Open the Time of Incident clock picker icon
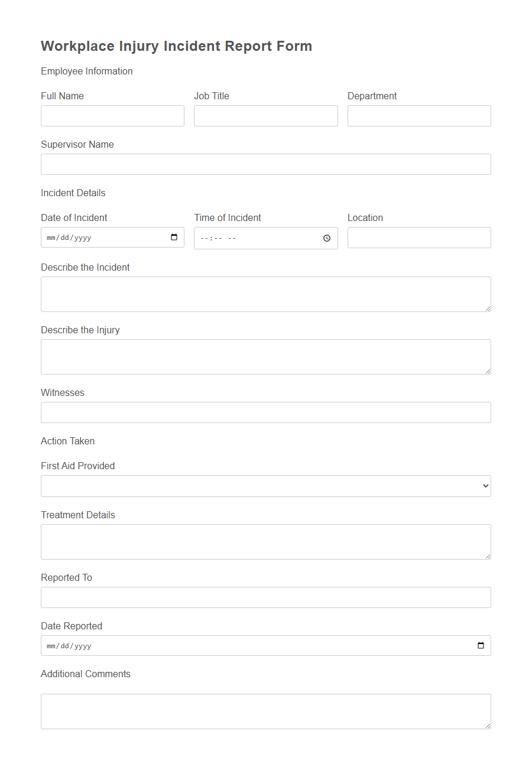 tap(327, 238)
